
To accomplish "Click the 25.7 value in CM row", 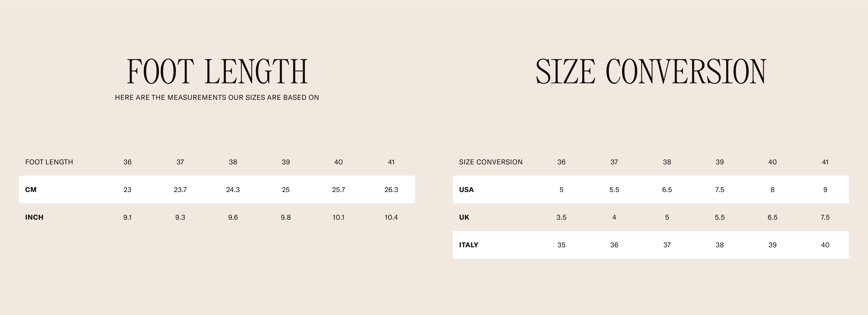I will 338,190.
